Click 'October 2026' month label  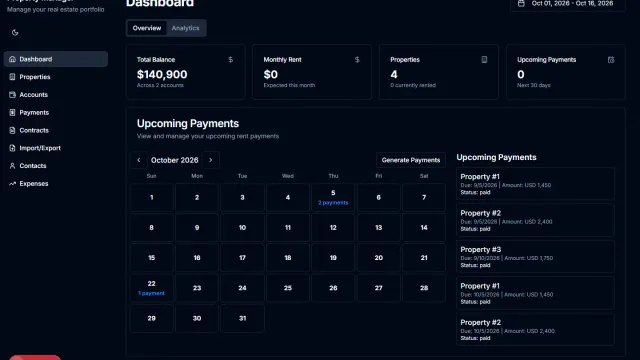[175, 160]
